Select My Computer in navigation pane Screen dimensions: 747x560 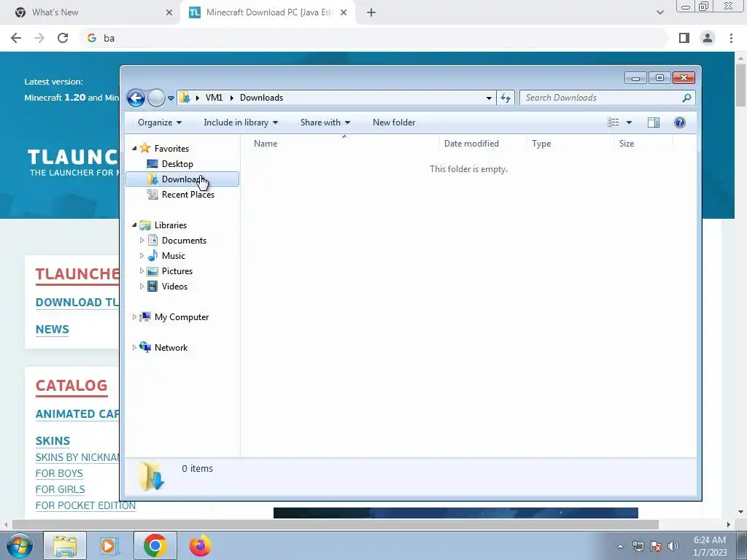[182, 317]
